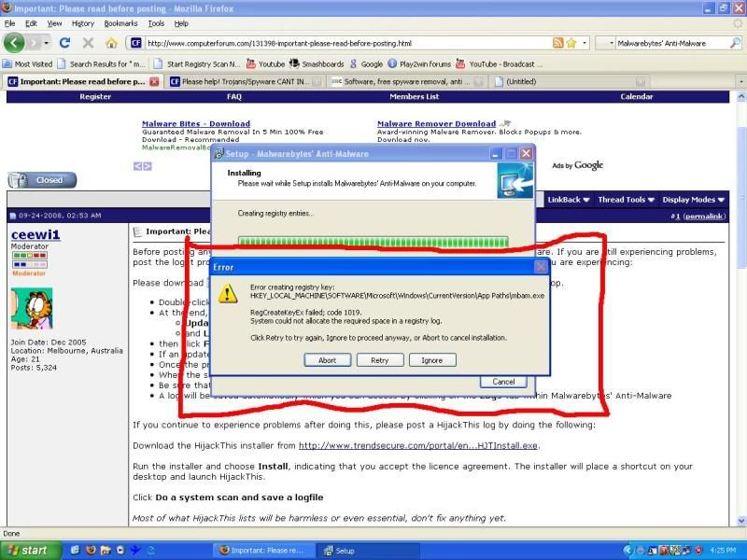Open the Search Results bookmark
Image resolution: width=747 pixels, height=560 pixels.
(x=101, y=63)
